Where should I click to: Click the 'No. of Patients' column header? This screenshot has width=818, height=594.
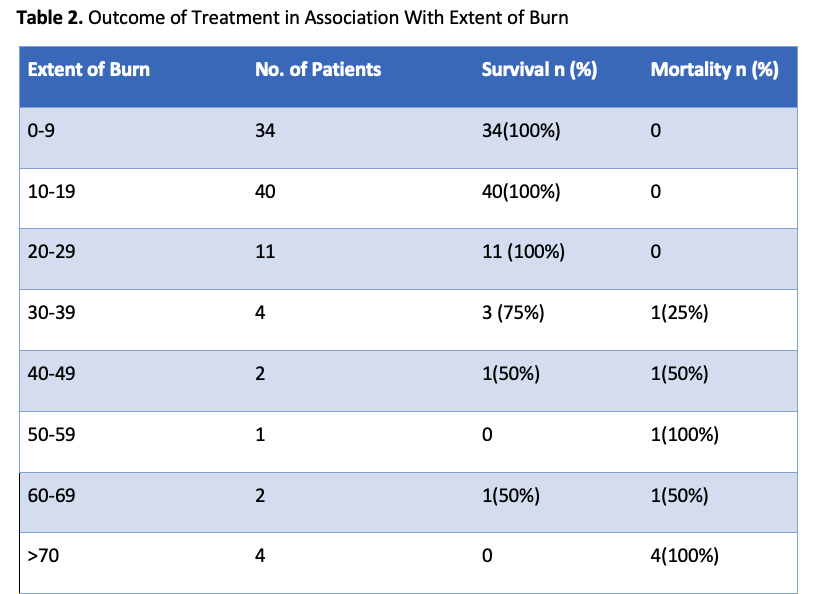(318, 70)
